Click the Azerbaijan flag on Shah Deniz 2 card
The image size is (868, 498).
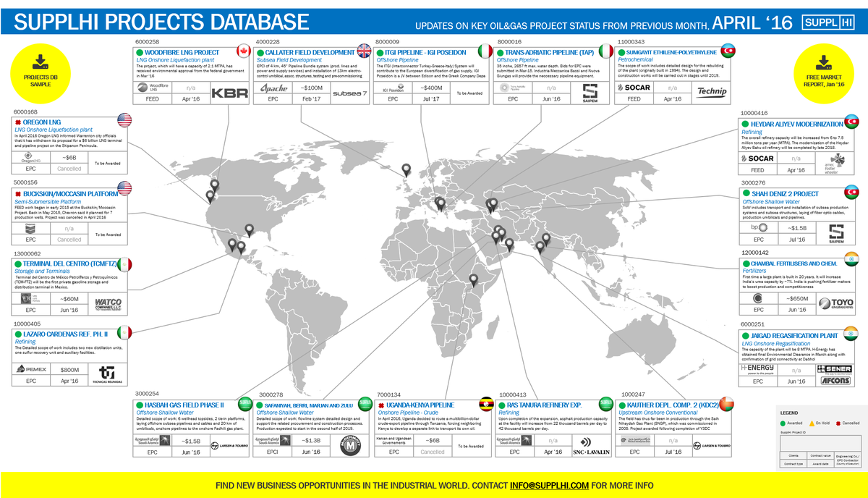pos(850,191)
